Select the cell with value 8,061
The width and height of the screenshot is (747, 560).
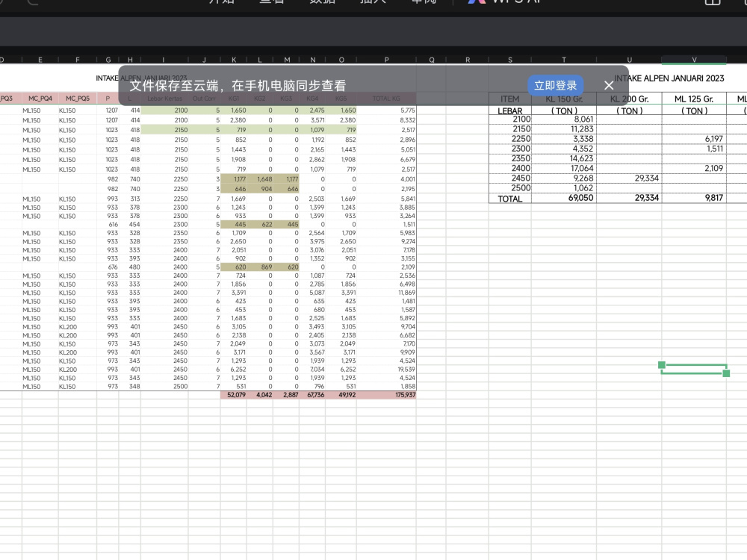(563, 119)
